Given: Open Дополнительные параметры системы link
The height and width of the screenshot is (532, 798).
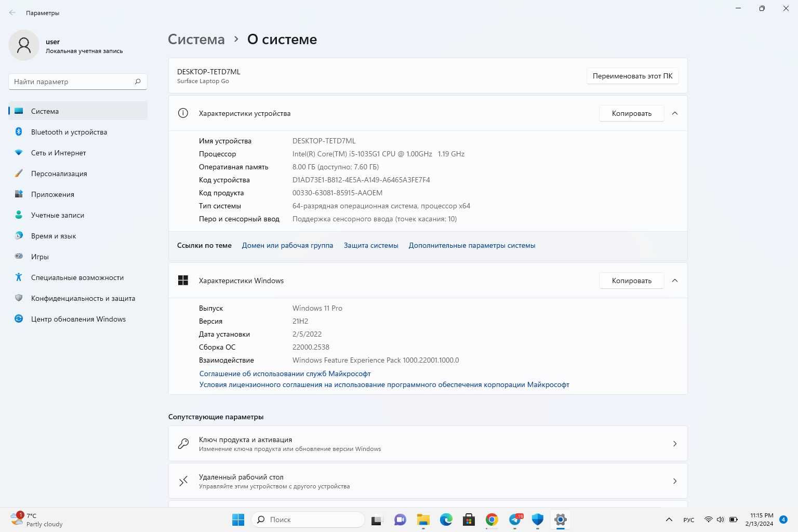Looking at the screenshot, I should pos(472,245).
